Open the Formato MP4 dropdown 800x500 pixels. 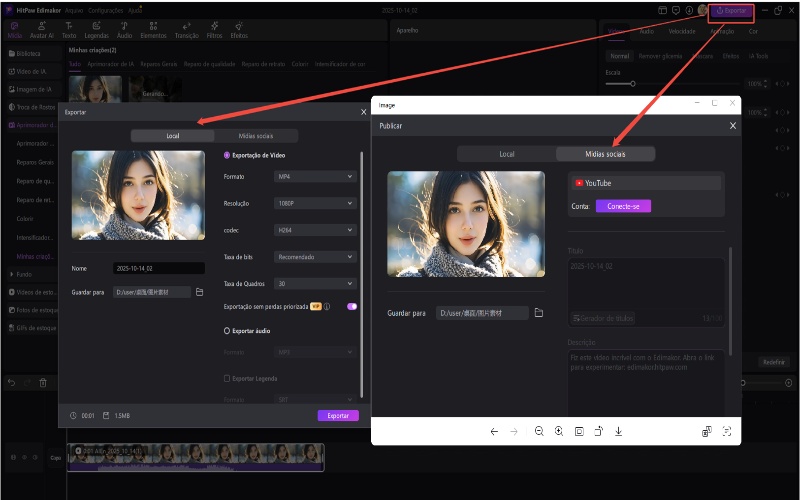[315, 177]
